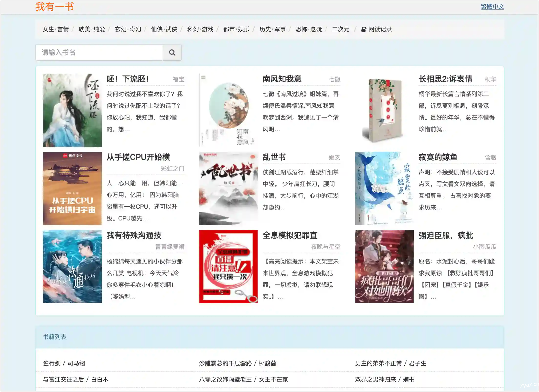
Task: Open the 南风知我意 cover image
Action: tap(228, 110)
